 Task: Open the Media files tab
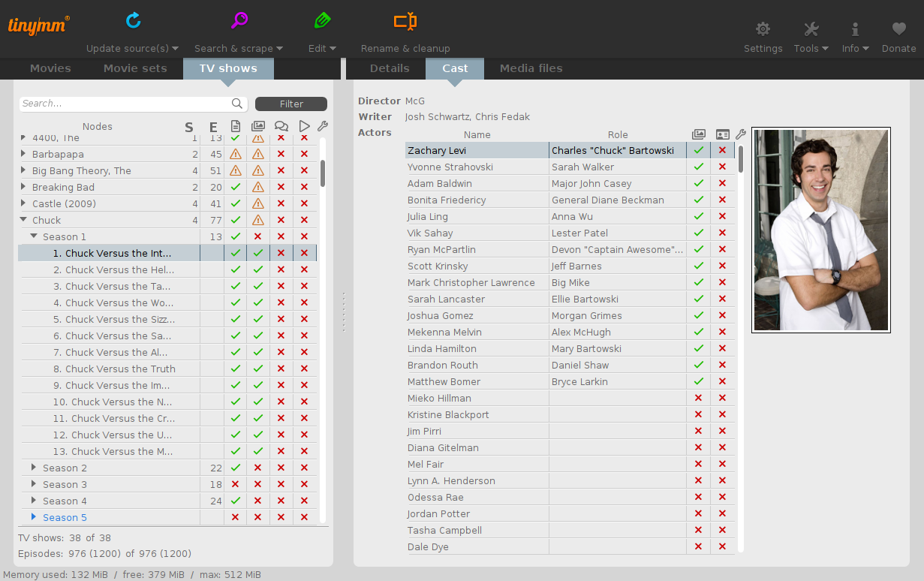click(531, 68)
